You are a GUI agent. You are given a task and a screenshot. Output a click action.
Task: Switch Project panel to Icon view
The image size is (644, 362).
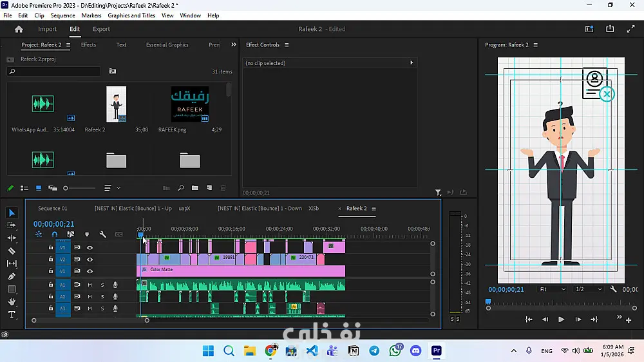pos(39,188)
